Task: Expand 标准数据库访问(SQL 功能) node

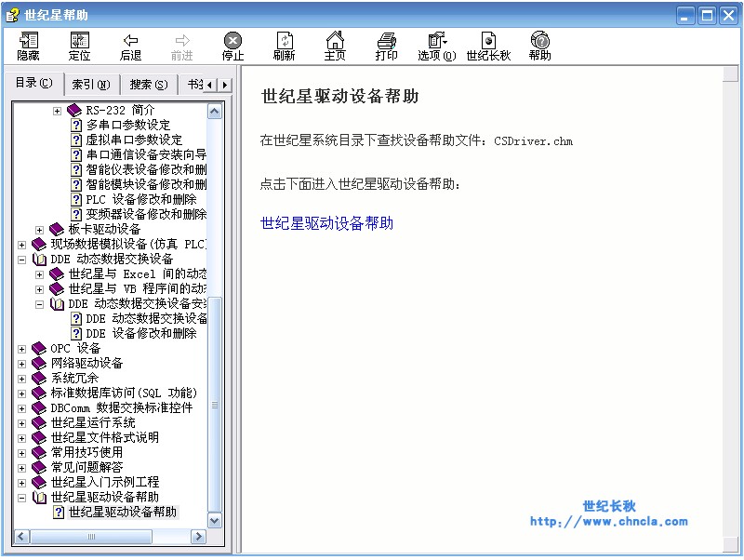Action: (x=21, y=393)
